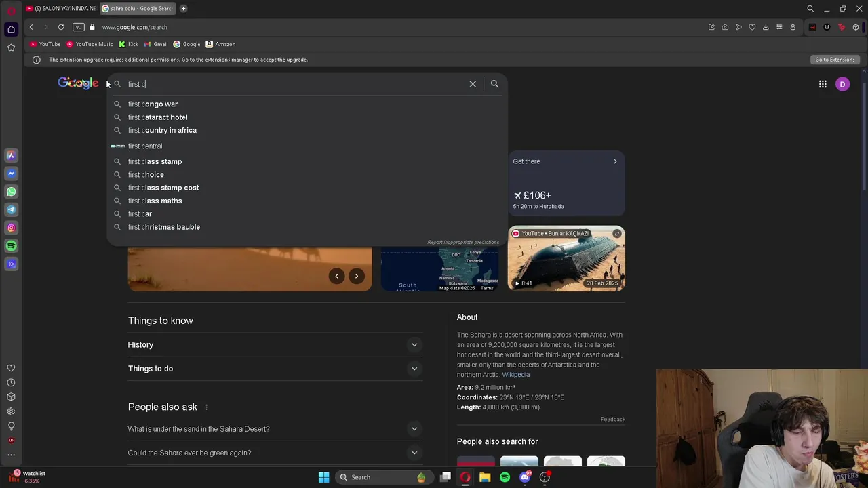Open the edit page icon in the address bar
This screenshot has height=488, width=868.
(711, 27)
